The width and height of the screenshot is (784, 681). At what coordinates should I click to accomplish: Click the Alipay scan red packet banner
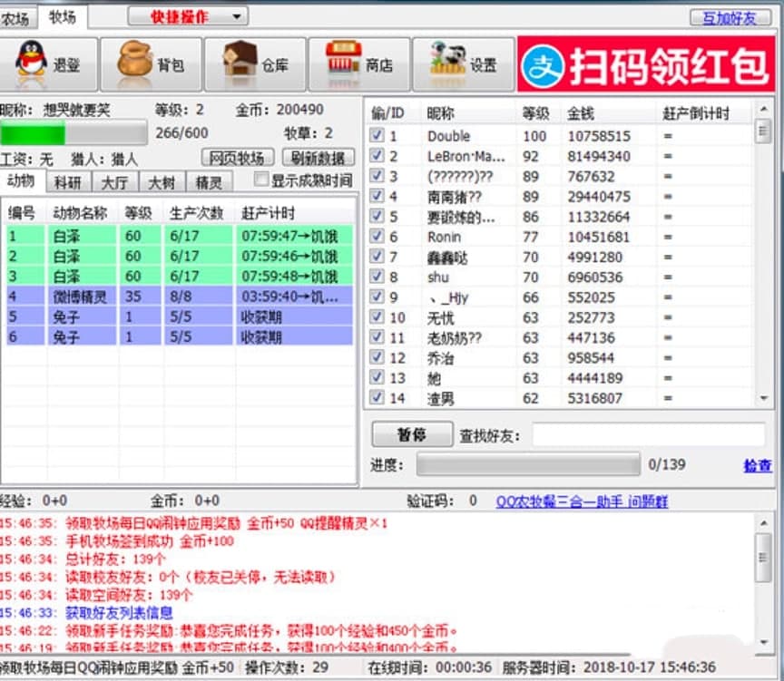[650, 63]
